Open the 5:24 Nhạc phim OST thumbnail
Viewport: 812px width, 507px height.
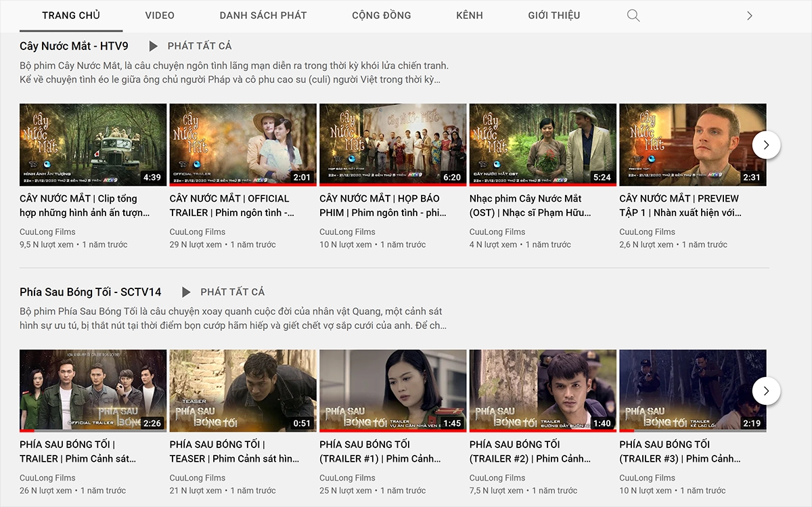click(x=543, y=145)
